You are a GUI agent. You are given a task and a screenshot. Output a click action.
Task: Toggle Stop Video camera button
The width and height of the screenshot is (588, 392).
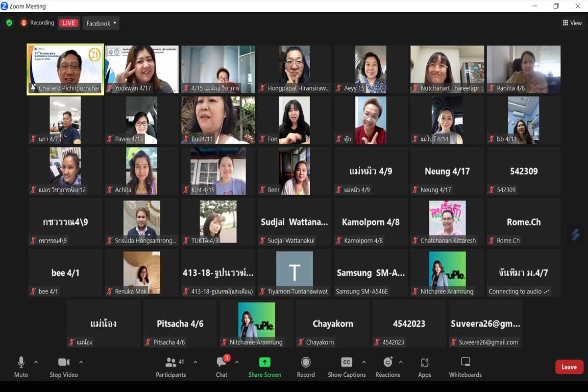(x=64, y=363)
